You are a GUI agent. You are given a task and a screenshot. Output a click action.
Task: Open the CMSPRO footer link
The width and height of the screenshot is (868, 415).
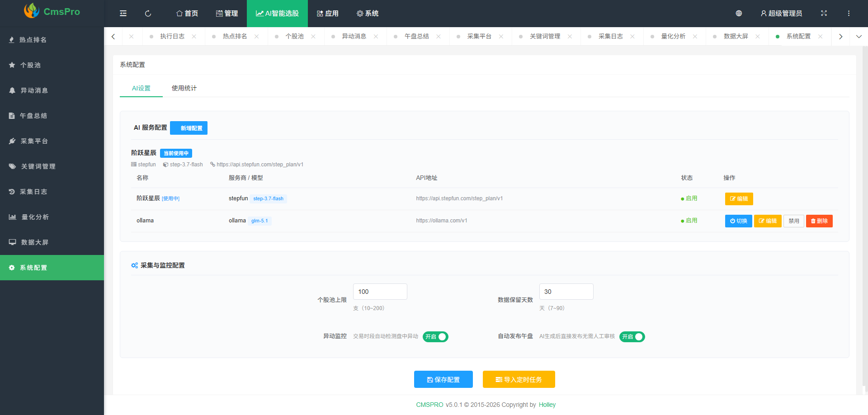pos(429,405)
